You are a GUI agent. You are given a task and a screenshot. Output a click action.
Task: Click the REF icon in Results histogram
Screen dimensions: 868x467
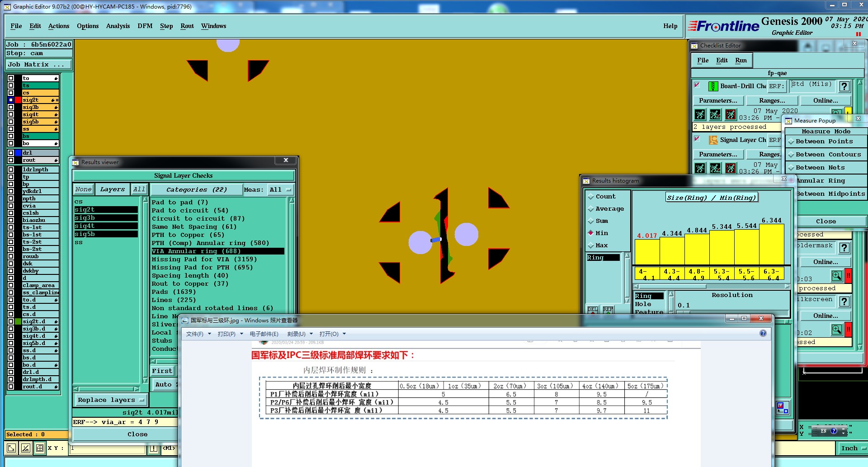(x=608, y=310)
